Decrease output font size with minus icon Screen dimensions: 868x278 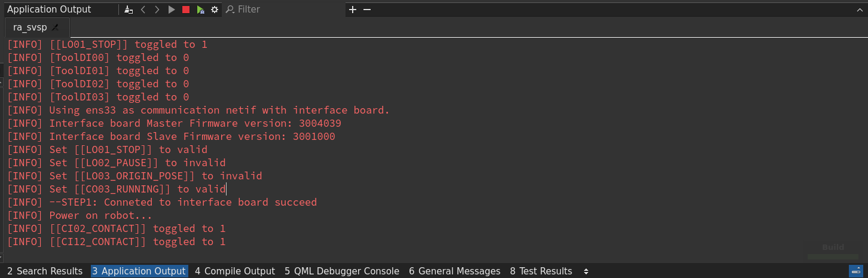tap(367, 10)
